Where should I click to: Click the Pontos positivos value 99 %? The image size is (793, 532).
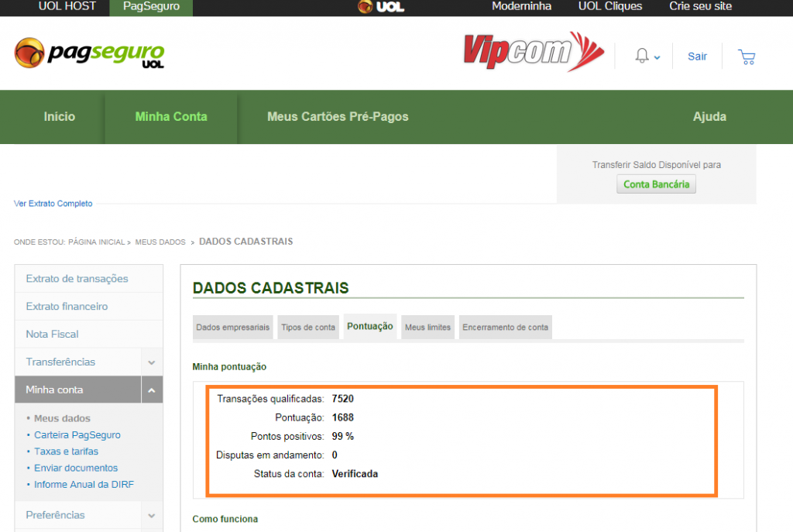tap(343, 437)
